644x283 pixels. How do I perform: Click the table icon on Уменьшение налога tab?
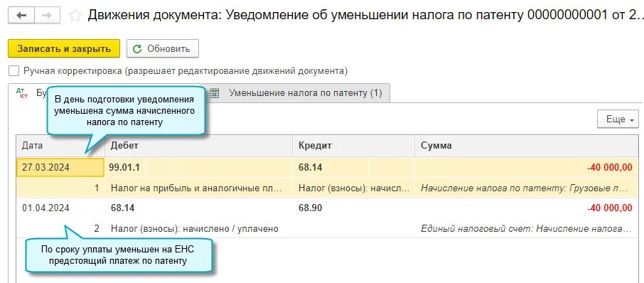pos(214,93)
